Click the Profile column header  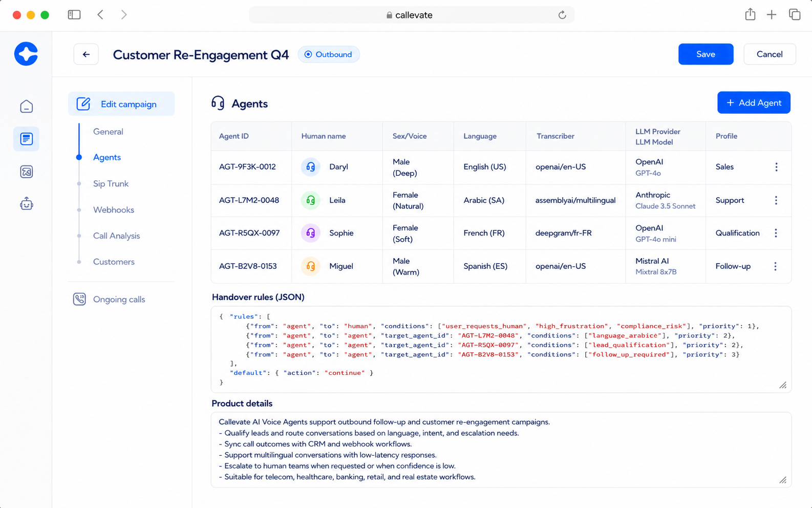pos(726,136)
